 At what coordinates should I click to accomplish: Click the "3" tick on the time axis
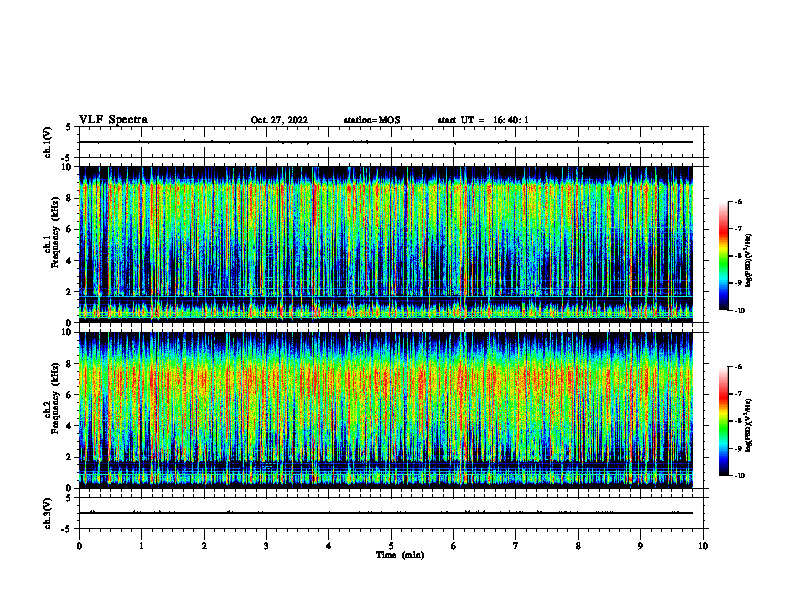click(266, 546)
